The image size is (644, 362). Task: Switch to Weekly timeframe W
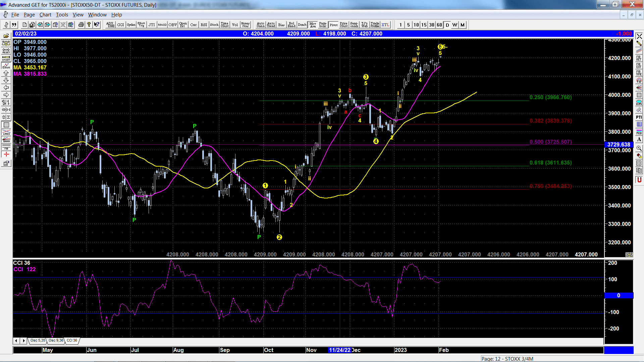pyautogui.click(x=455, y=25)
